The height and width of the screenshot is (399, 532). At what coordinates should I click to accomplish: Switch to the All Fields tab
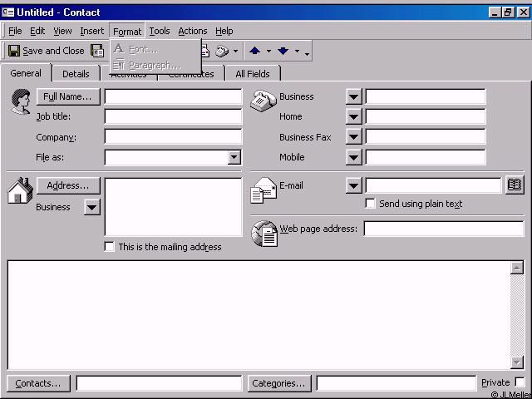click(x=253, y=74)
